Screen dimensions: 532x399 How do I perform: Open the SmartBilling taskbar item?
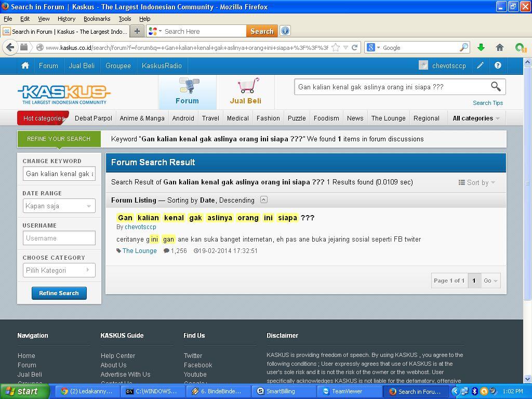[x=285, y=391]
